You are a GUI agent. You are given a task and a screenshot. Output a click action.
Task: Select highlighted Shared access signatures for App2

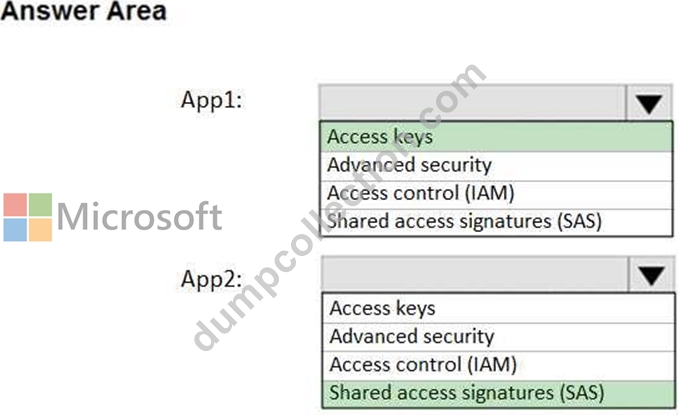(498, 393)
